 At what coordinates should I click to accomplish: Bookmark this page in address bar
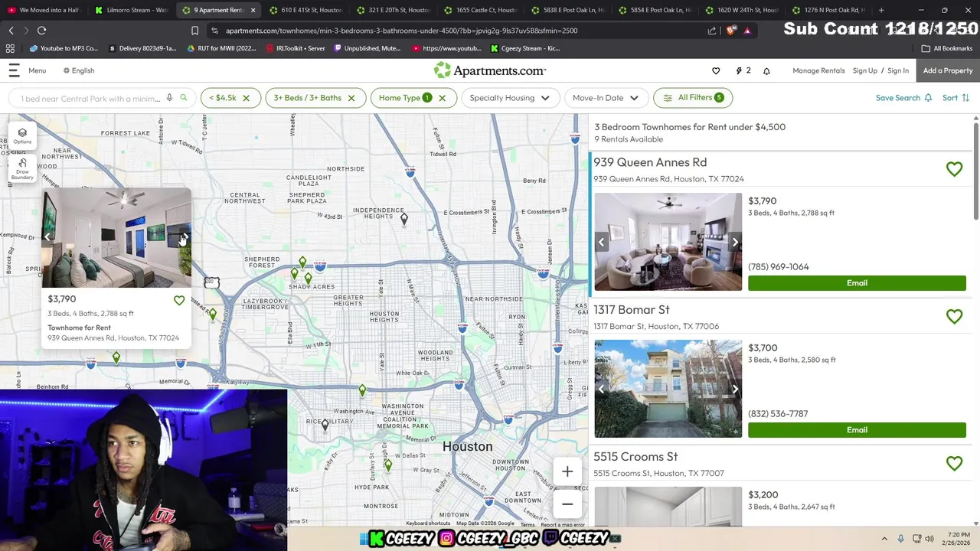[194, 31]
